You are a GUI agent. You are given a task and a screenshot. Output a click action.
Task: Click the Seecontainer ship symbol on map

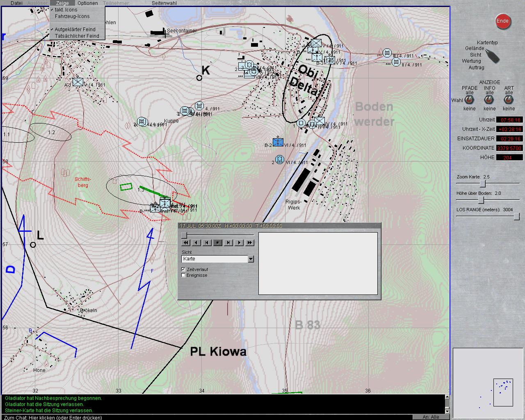157,33
